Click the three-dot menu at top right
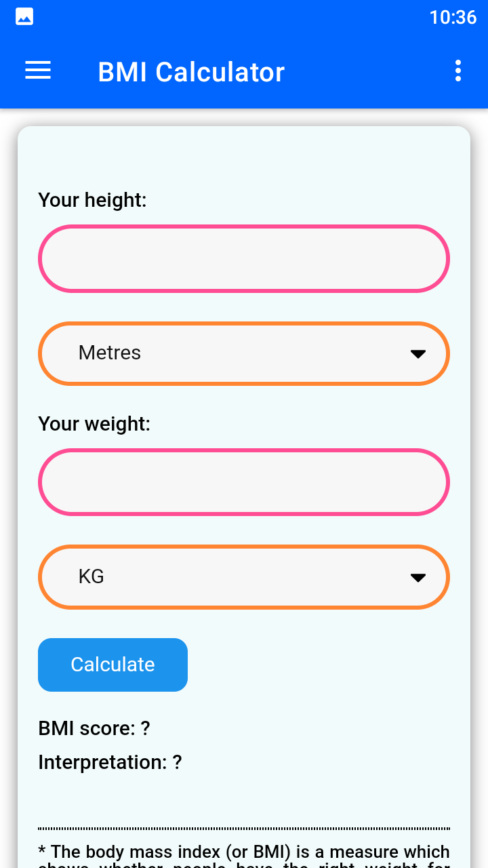The image size is (488, 868). (x=457, y=71)
